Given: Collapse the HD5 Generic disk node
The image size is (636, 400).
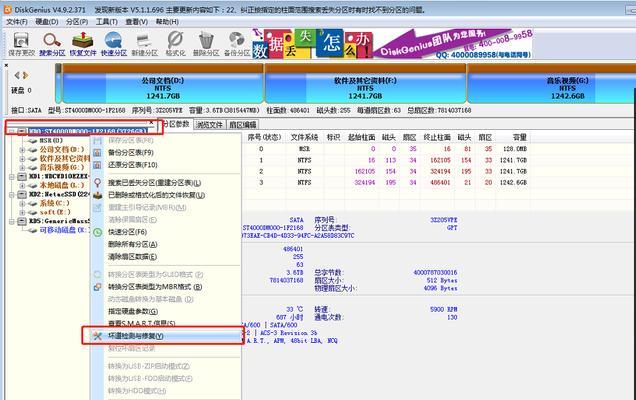Looking at the screenshot, I should pos(12,221).
